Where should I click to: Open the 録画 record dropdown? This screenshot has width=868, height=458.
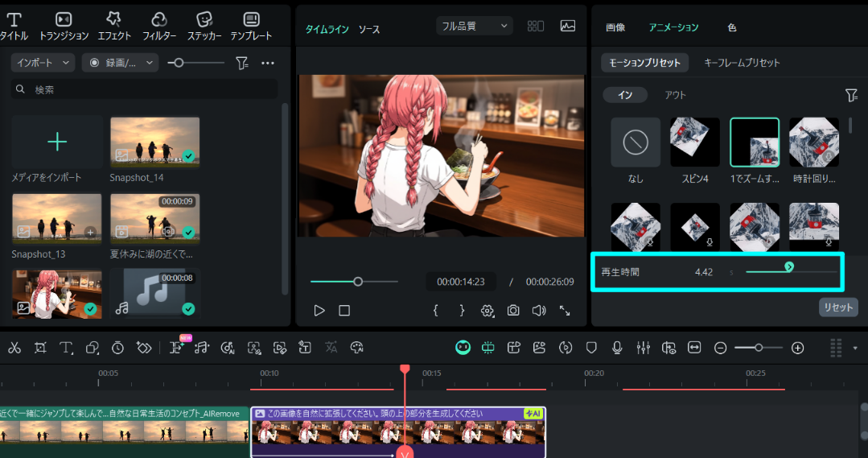(x=120, y=63)
